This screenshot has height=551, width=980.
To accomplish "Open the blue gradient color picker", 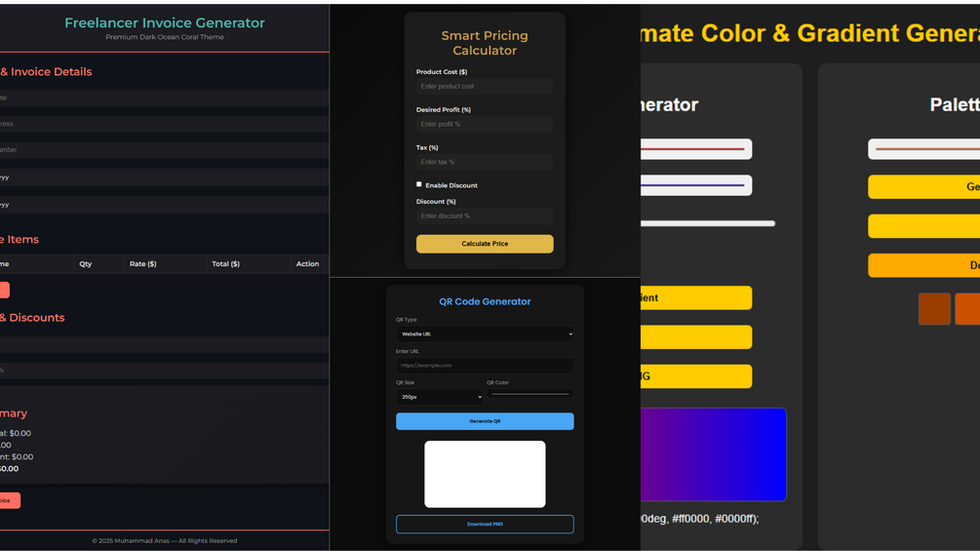I will coord(695,185).
